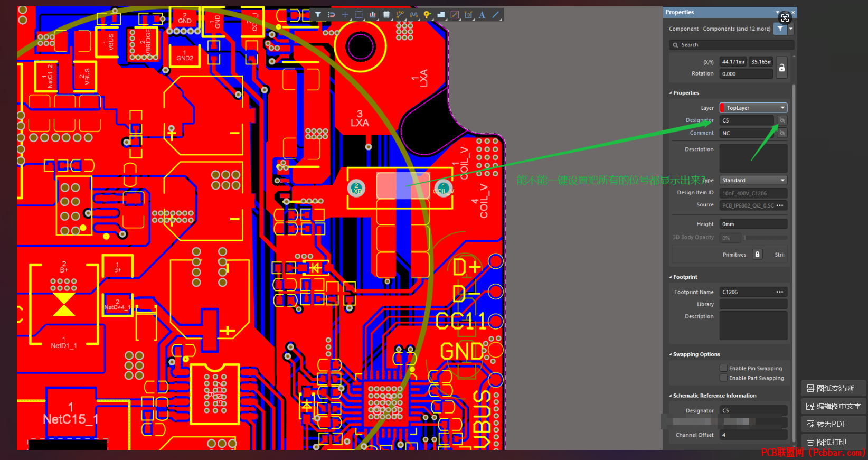Click the Source field ellipsis button
The width and height of the screenshot is (868, 460).
(780, 205)
